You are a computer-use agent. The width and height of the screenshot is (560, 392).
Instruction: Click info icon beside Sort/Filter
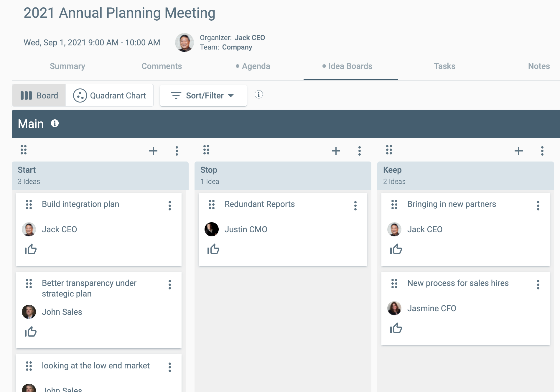pyautogui.click(x=258, y=94)
